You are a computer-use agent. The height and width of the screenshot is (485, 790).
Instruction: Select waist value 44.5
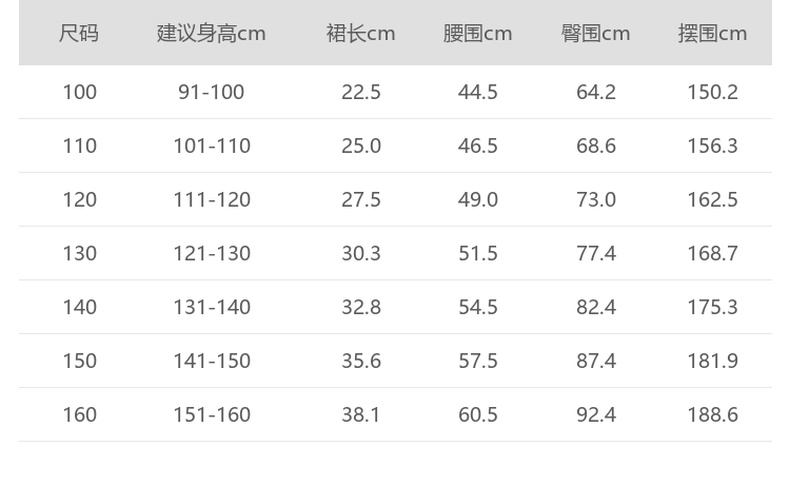[x=478, y=92]
